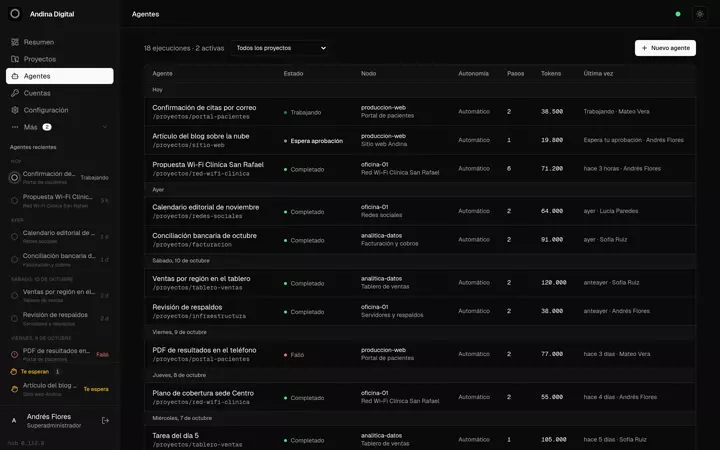
Task: Click the Configuración gear icon
Action: 15,110
